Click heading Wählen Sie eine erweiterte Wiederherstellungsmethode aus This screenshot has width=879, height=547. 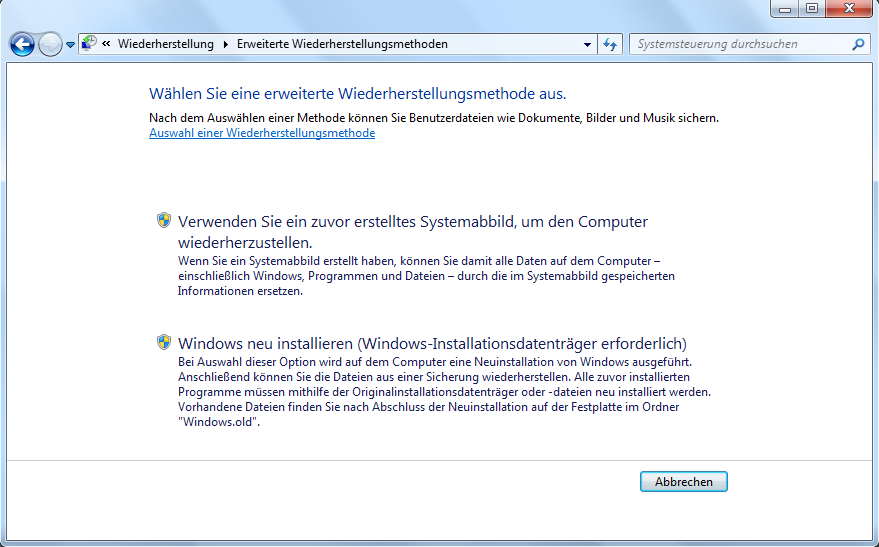click(x=358, y=94)
